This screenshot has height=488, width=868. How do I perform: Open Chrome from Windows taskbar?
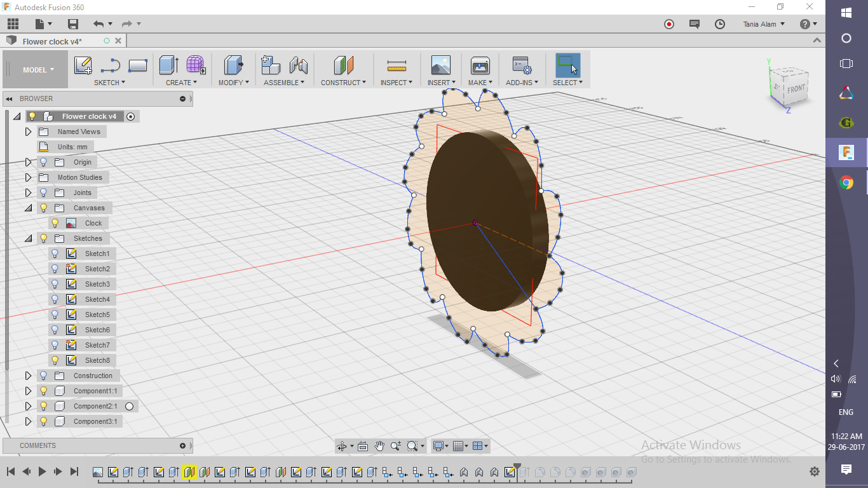(846, 183)
